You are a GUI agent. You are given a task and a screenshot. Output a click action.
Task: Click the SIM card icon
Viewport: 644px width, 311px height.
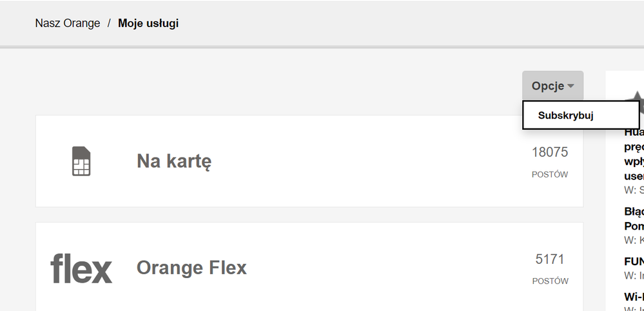pos(81,161)
